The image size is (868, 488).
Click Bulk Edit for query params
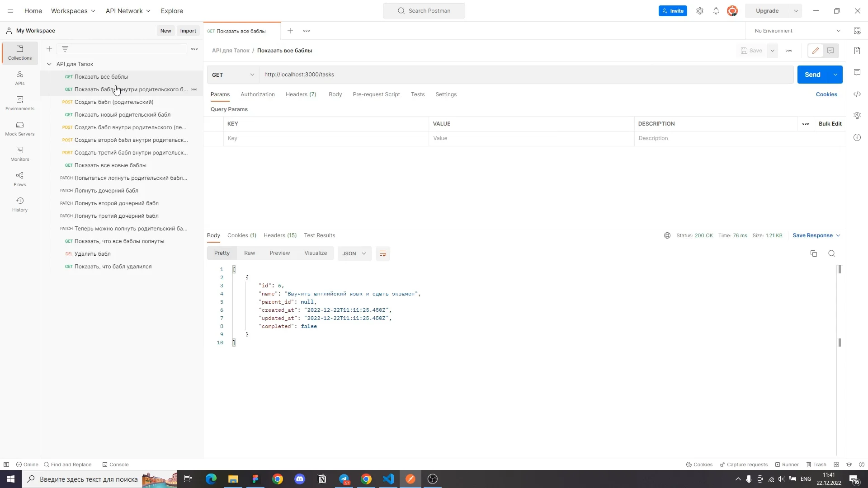tap(830, 124)
